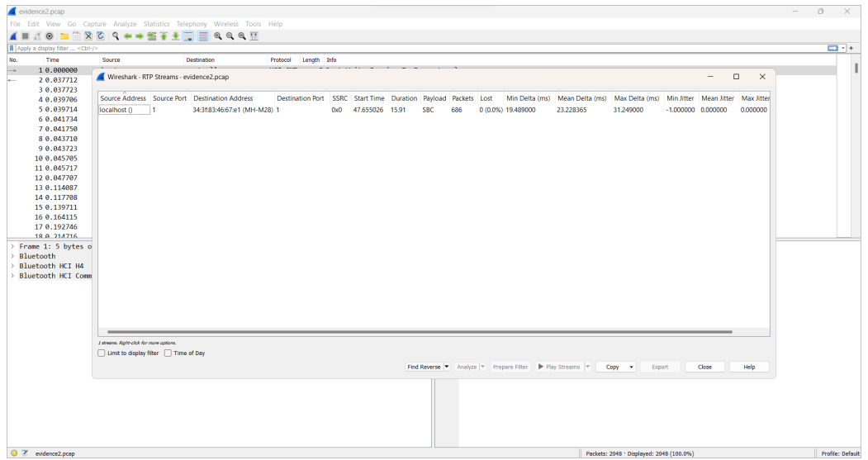Enable Time of Day checkbox
The image size is (868, 460).
[168, 353]
